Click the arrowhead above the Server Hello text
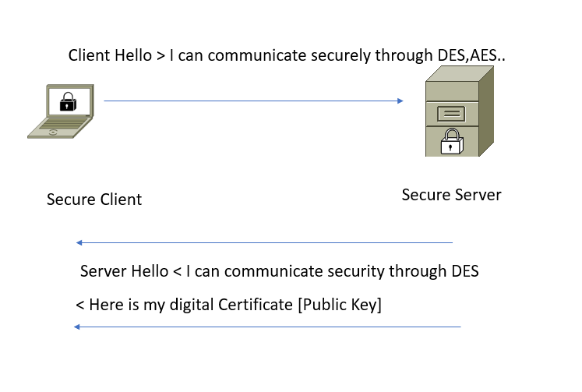 [79, 243]
